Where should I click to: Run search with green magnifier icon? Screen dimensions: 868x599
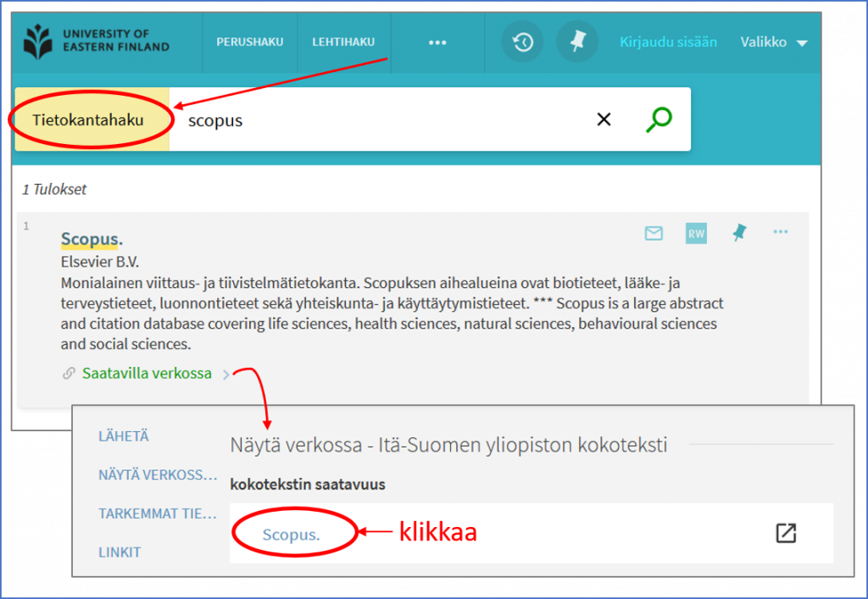point(659,119)
